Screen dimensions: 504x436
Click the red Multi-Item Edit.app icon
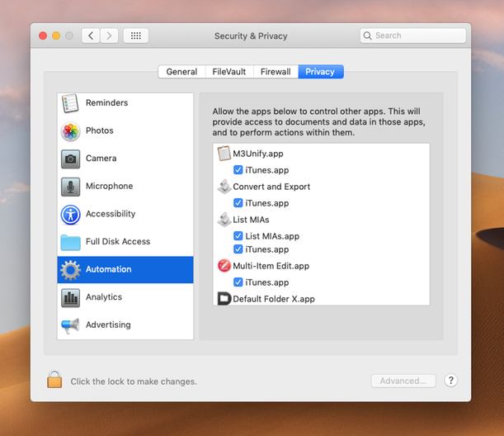[224, 266]
